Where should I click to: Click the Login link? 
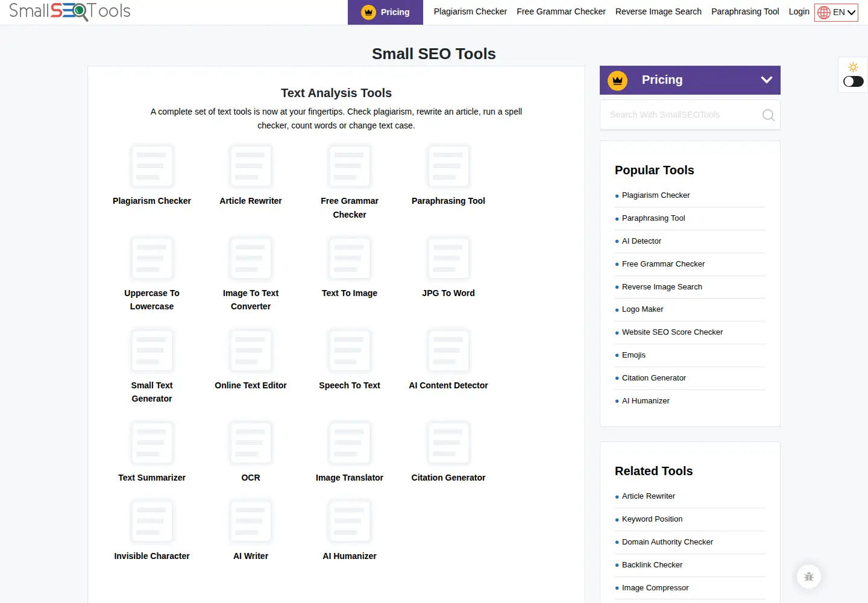(799, 11)
